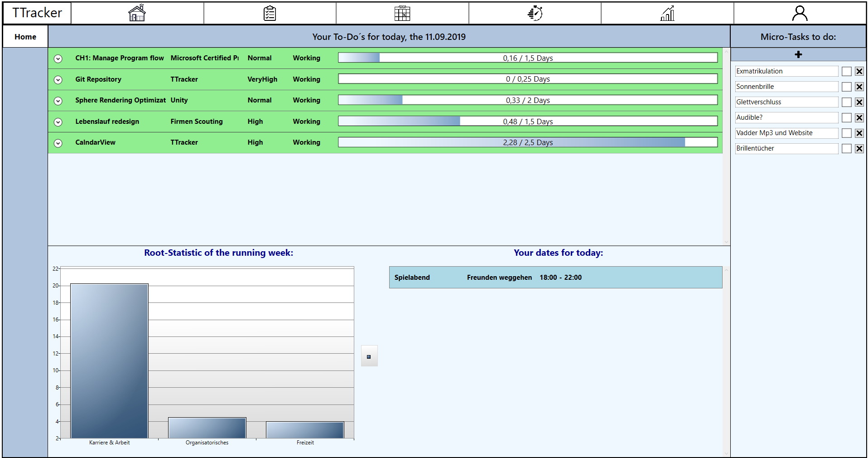Click the Organisatorisches chart bar

coord(207,428)
